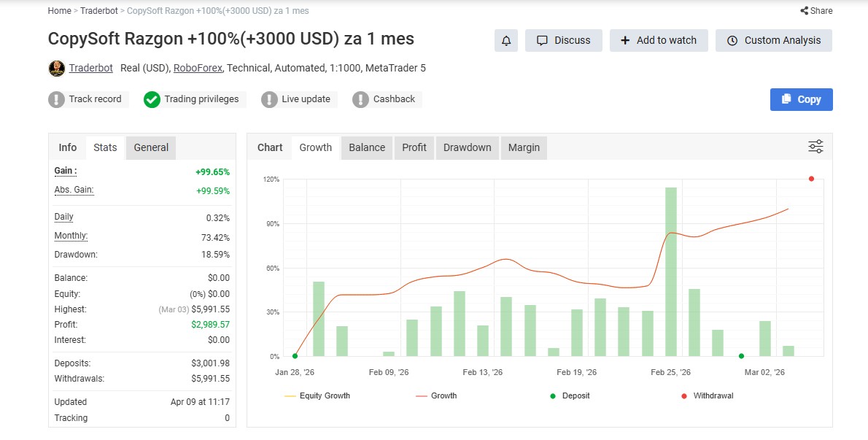Click the green deposit marker before Mar 02
This screenshot has height=440, width=868.
pos(741,356)
